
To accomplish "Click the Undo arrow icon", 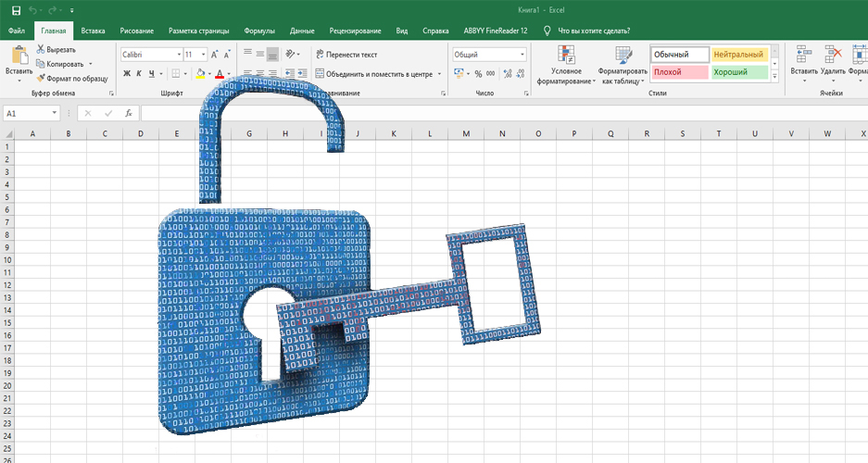I will (32, 10).
